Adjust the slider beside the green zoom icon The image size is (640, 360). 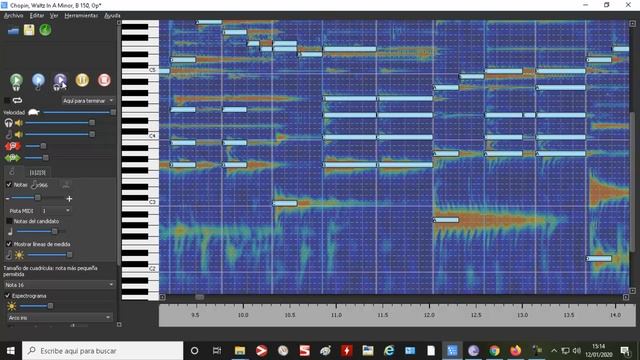37,158
